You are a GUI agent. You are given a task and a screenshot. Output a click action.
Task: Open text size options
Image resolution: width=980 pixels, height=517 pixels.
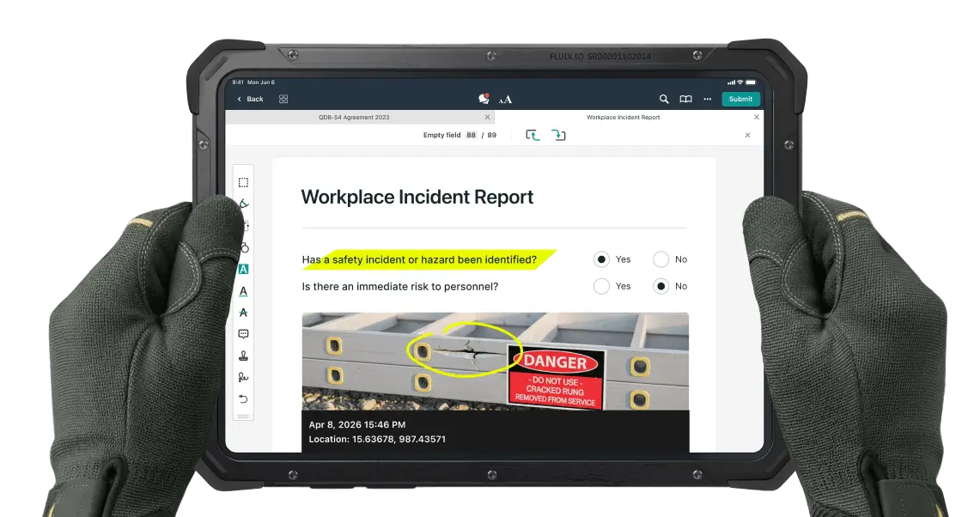click(505, 99)
